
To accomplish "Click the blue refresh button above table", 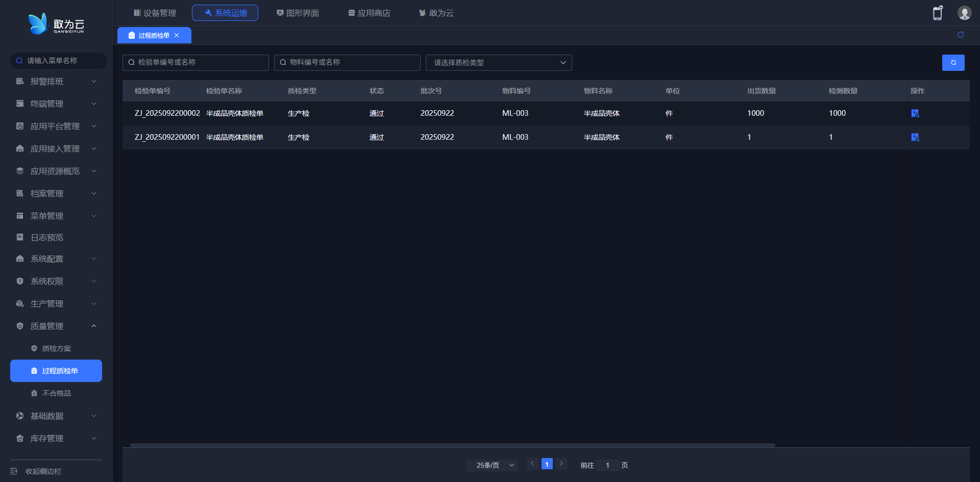I will point(953,63).
